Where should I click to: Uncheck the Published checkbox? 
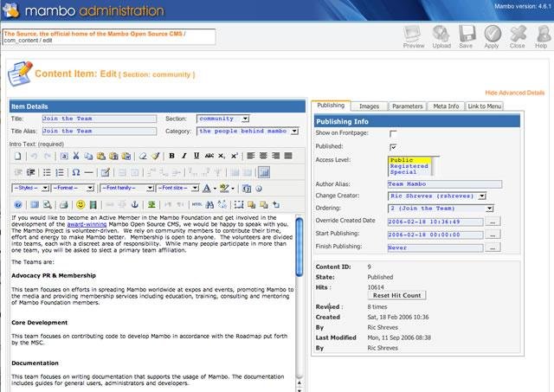[x=392, y=147]
